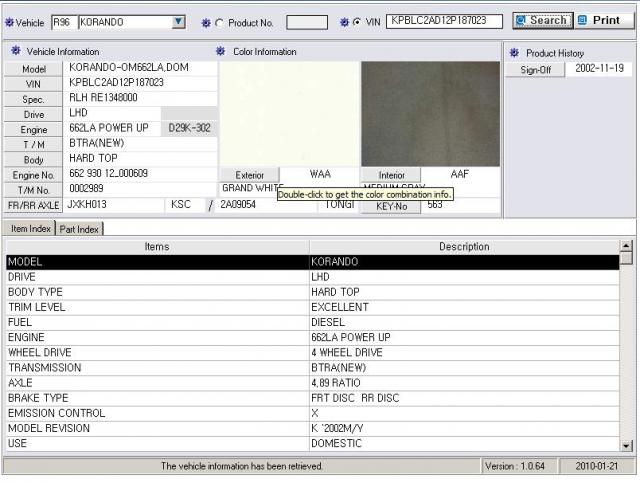Select the FUEL row
Image resolution: width=640 pixels, height=483 pixels.
[313, 323]
